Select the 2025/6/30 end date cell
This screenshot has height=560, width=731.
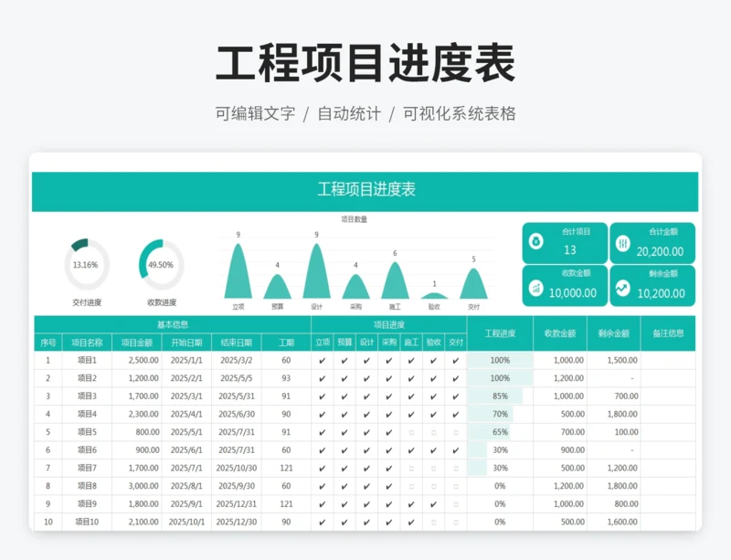click(x=237, y=414)
